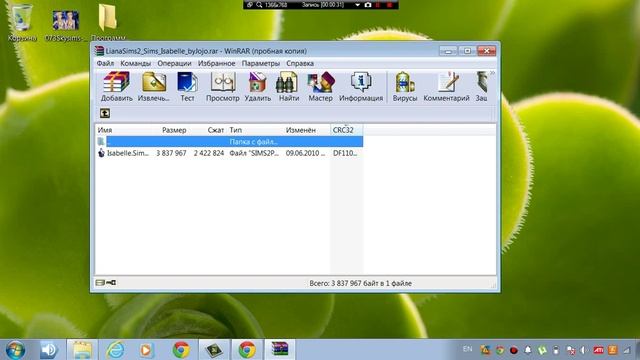
Task: Sort by the Сжат column header
Action: pyautogui.click(x=216, y=130)
